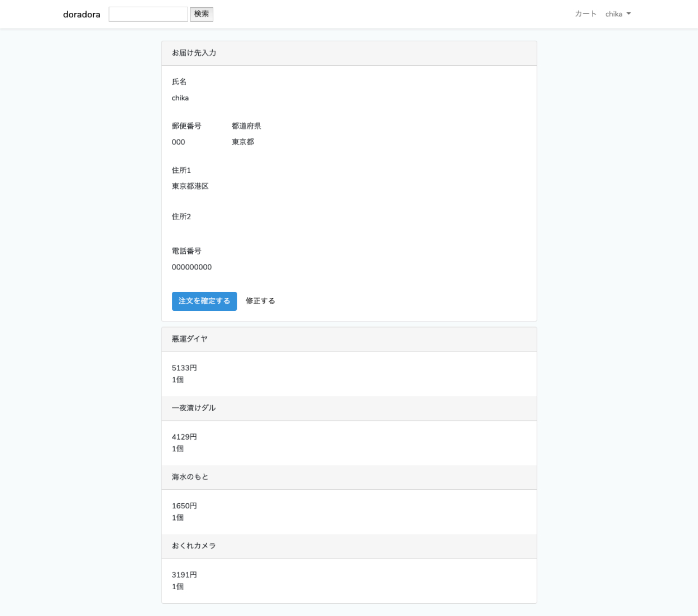The width and height of the screenshot is (698, 616).
Task: Click the 郵便番号 label
Action: 187,126
